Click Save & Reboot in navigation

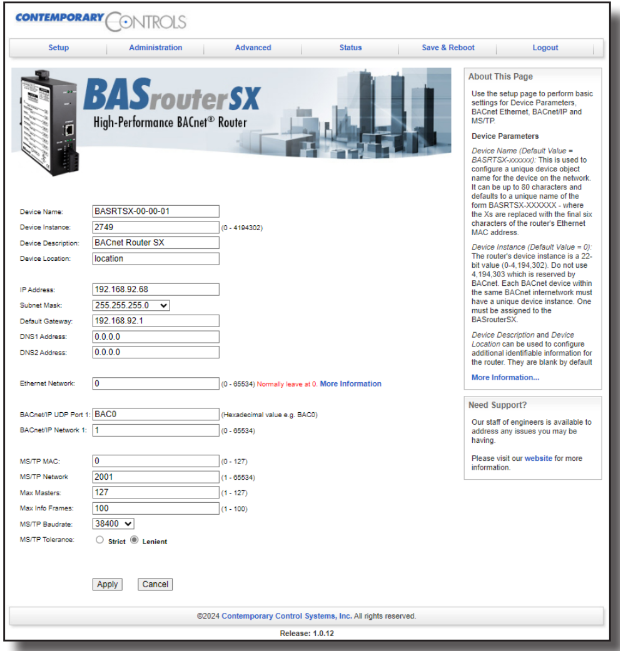pos(448,48)
